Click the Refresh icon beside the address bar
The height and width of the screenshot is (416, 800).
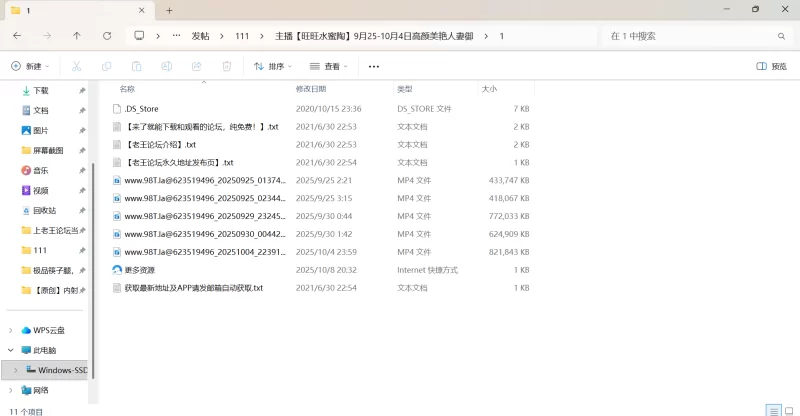tap(107, 36)
